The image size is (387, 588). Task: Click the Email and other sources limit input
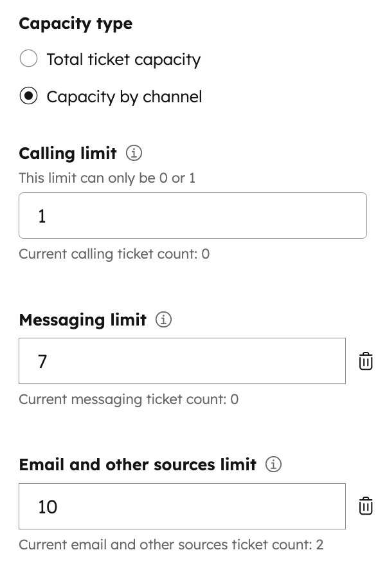pyautogui.click(x=182, y=506)
